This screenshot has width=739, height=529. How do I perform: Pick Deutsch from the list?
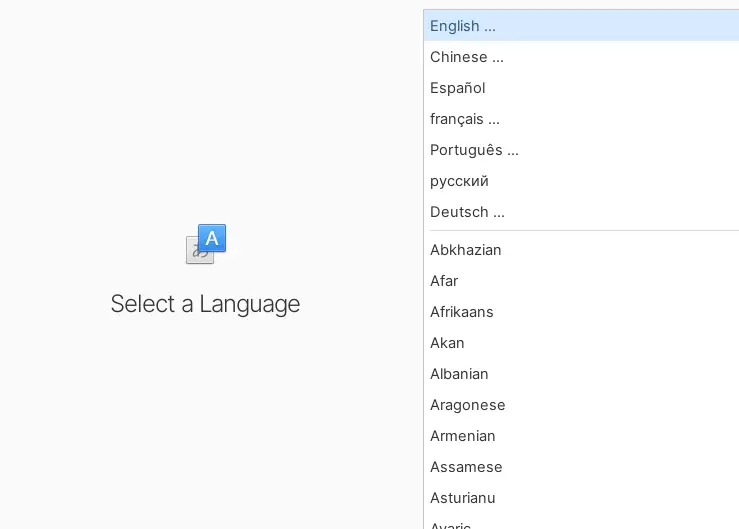581,212
